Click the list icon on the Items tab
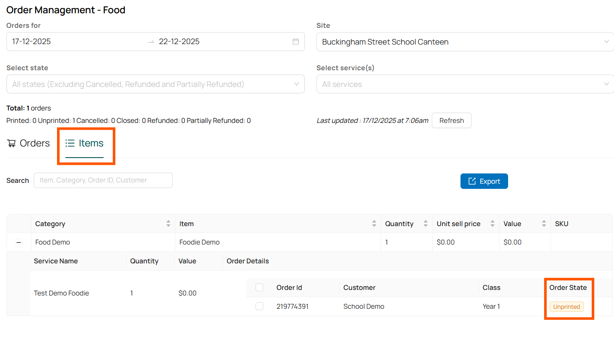 click(70, 143)
